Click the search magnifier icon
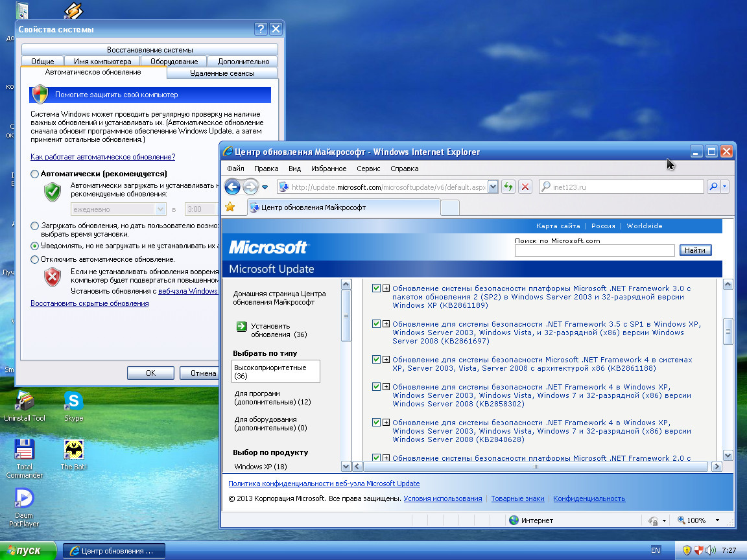747x560 pixels. tap(713, 187)
